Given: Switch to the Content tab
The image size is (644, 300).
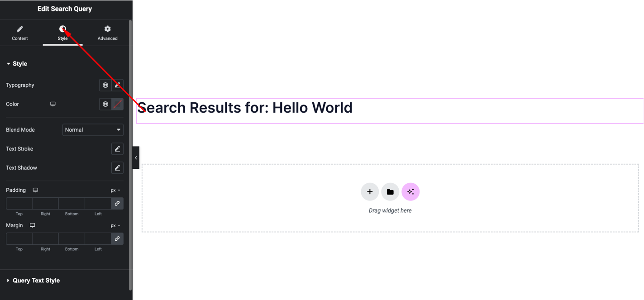Looking at the screenshot, I should [20, 33].
